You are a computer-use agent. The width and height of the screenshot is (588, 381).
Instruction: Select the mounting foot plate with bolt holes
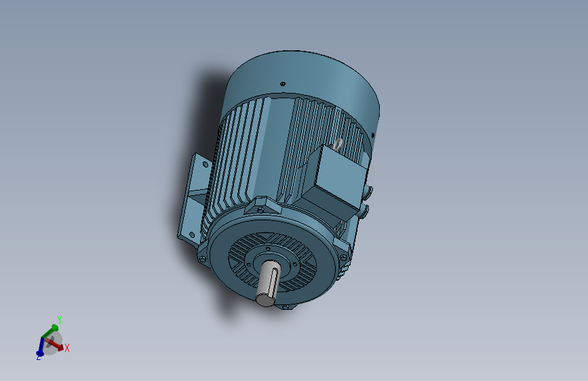193,199
